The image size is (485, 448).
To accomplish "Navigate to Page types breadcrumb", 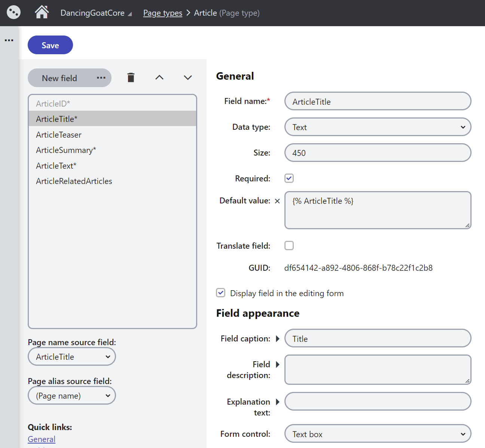I will click(163, 13).
